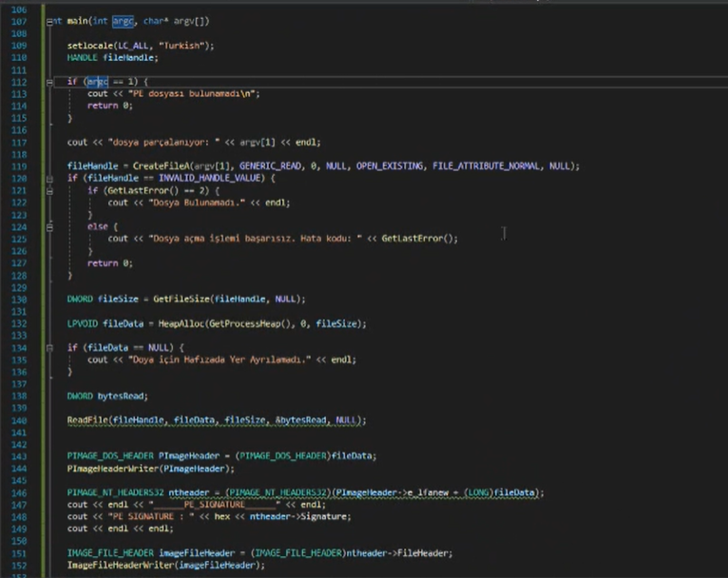Screen dimensions: 728x578
Task: Click the "Dosya Bulunamadı." string
Action: (x=197, y=202)
